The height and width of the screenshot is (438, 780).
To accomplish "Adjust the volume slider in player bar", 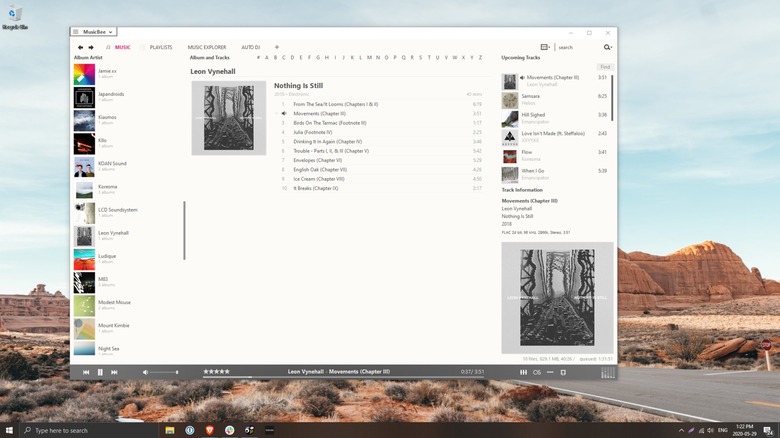I will coord(164,372).
